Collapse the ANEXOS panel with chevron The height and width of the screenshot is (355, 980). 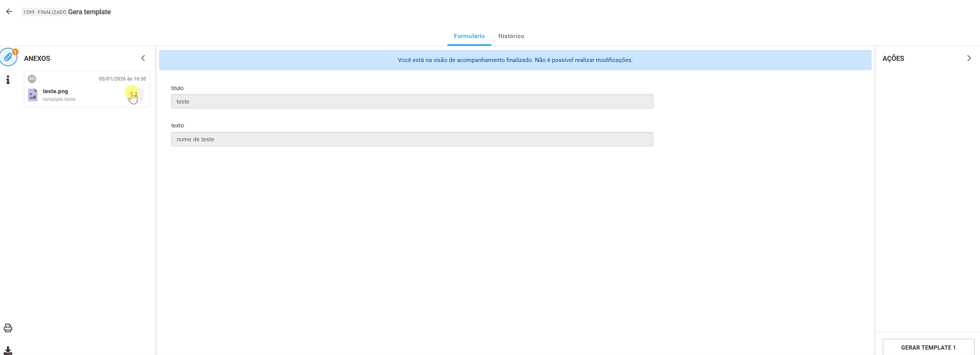pyautogui.click(x=143, y=58)
